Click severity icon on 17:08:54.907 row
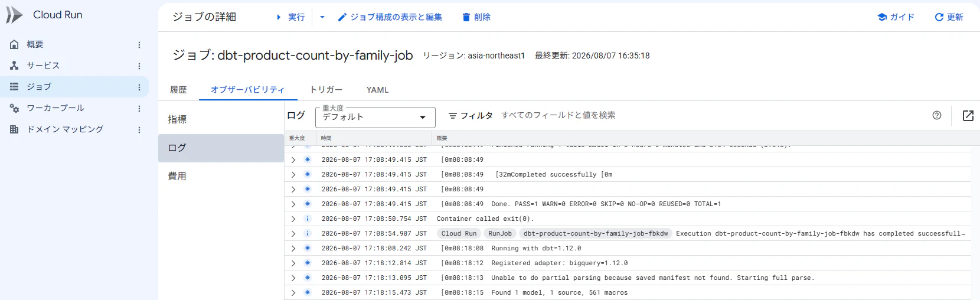 (x=308, y=233)
